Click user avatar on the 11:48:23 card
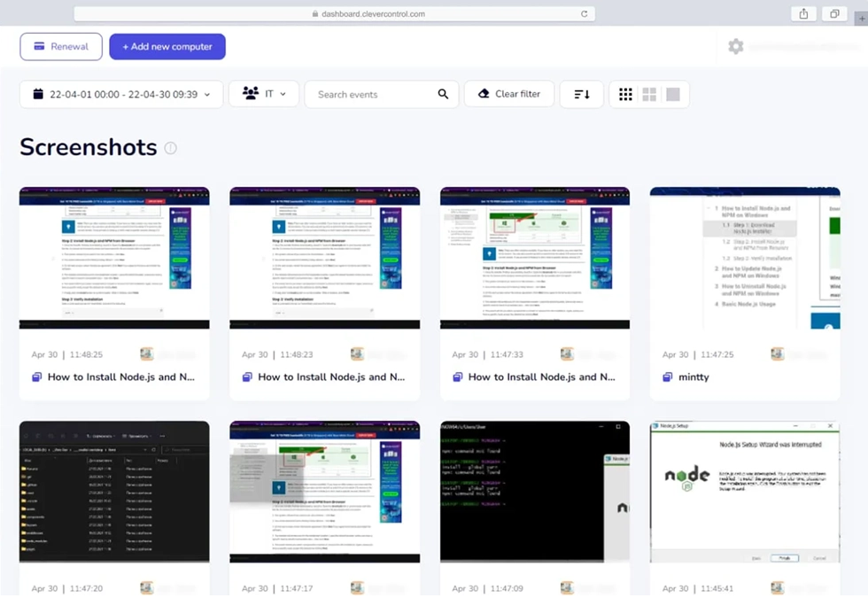Screen dimensions: 868x598 tap(357, 353)
